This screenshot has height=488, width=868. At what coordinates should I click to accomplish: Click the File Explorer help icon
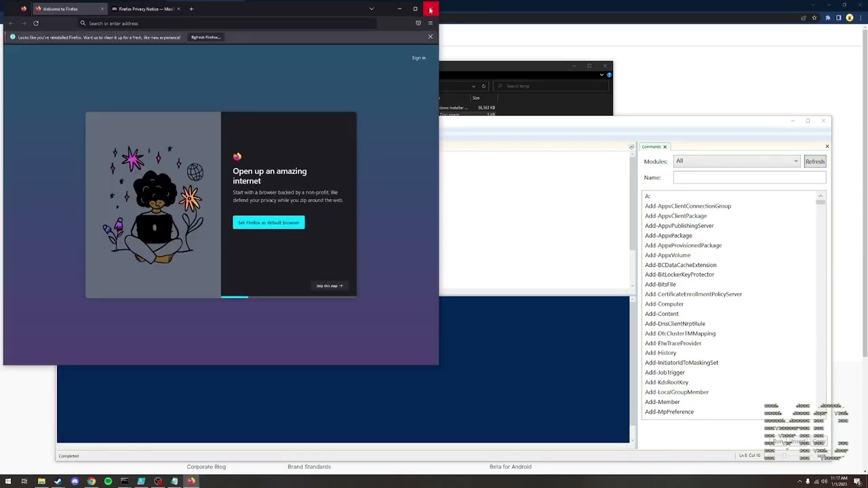click(609, 75)
